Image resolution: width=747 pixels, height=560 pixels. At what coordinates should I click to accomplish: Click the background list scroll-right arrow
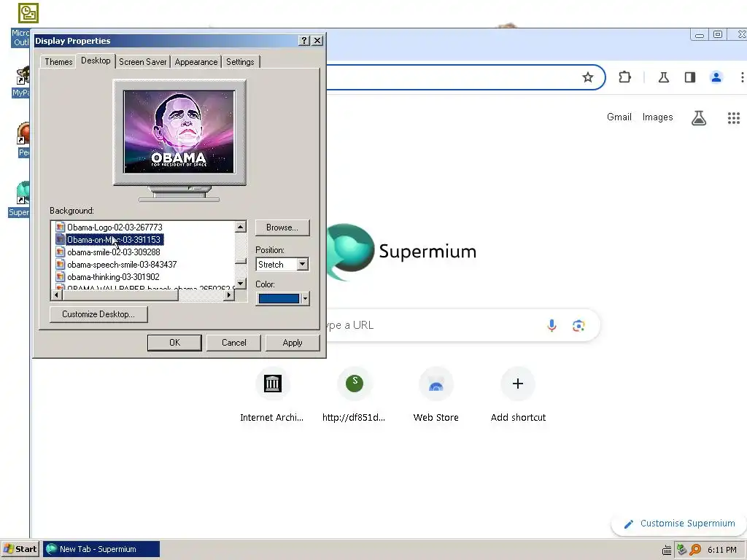click(229, 295)
